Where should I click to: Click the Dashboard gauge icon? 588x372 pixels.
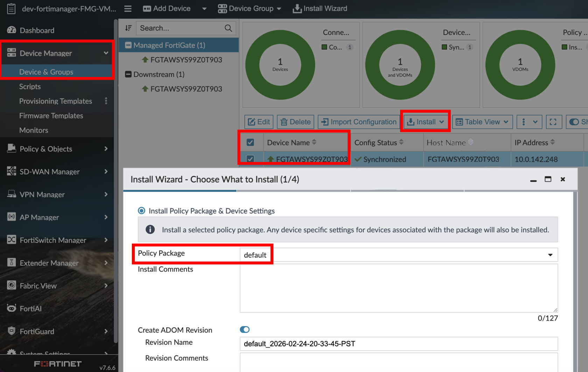point(12,30)
